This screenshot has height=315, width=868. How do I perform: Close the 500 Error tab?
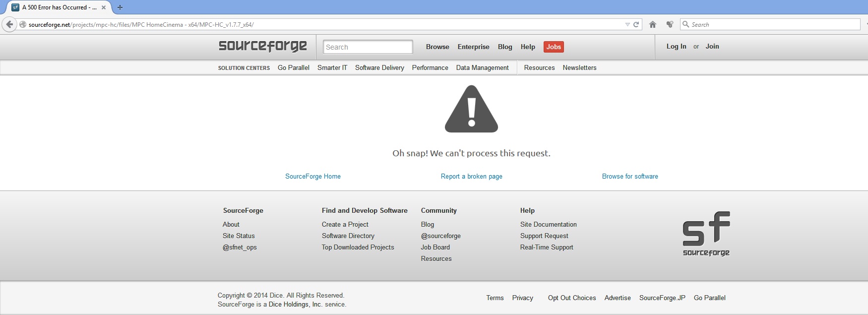(x=104, y=7)
